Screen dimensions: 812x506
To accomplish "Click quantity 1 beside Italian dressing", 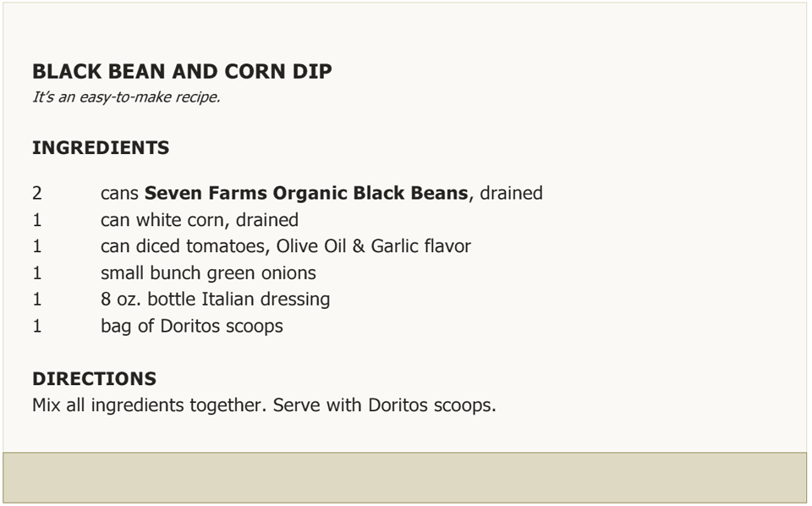I will tap(36, 300).
